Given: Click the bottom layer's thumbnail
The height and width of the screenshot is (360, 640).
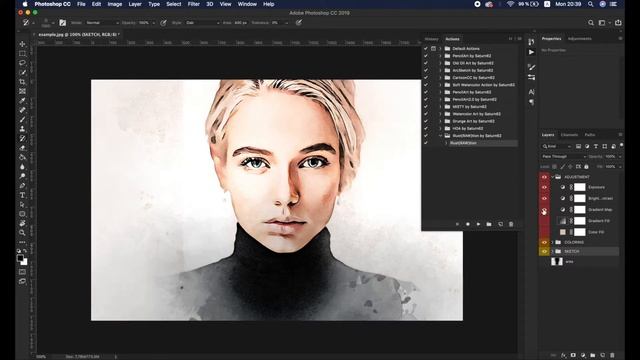Looking at the screenshot, I should click(557, 262).
